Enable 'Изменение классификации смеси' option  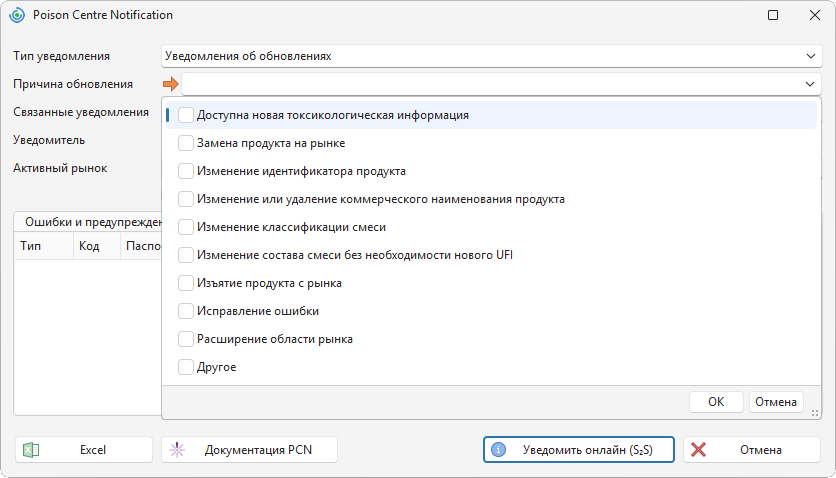pos(186,227)
